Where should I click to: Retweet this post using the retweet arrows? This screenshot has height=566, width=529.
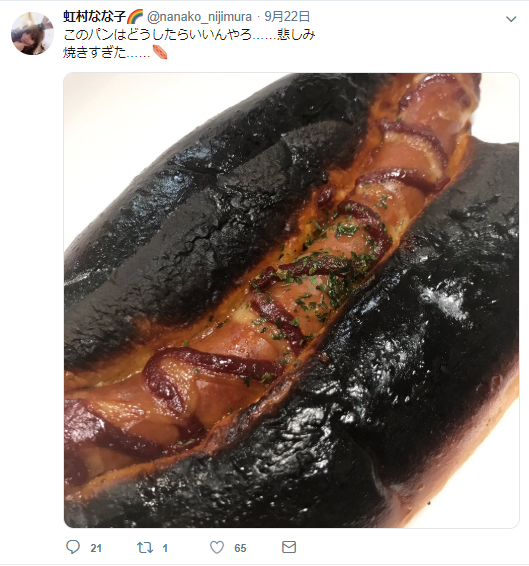(x=145, y=548)
